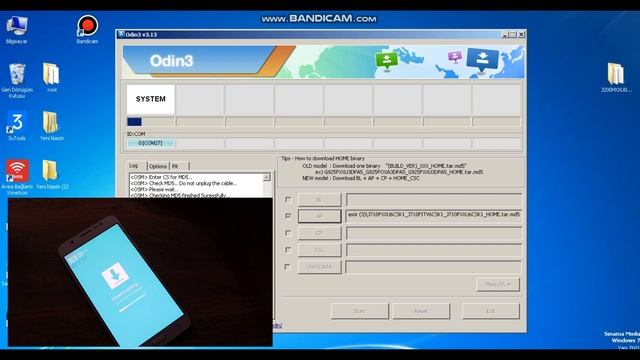Toggle the USERDATA file checkbox
The height and width of the screenshot is (360, 640).
pos(288,267)
